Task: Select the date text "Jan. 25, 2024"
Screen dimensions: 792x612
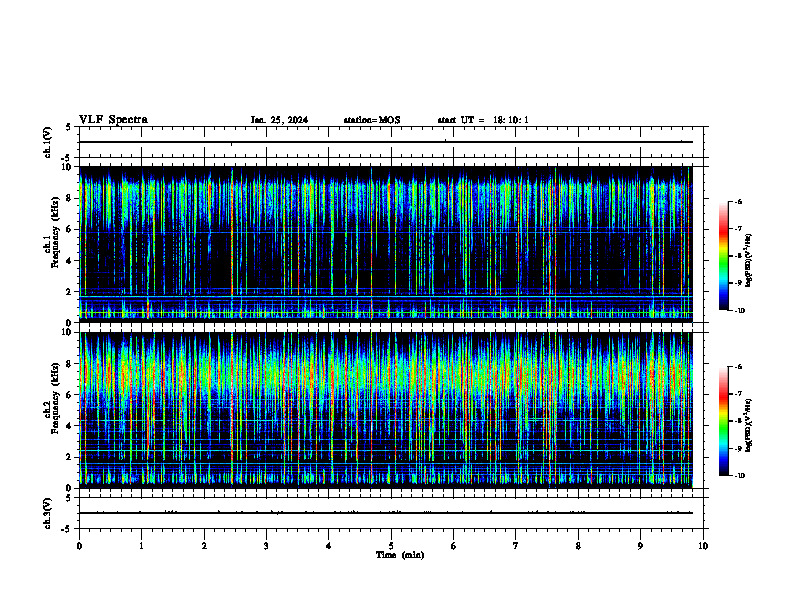Action: tap(279, 120)
